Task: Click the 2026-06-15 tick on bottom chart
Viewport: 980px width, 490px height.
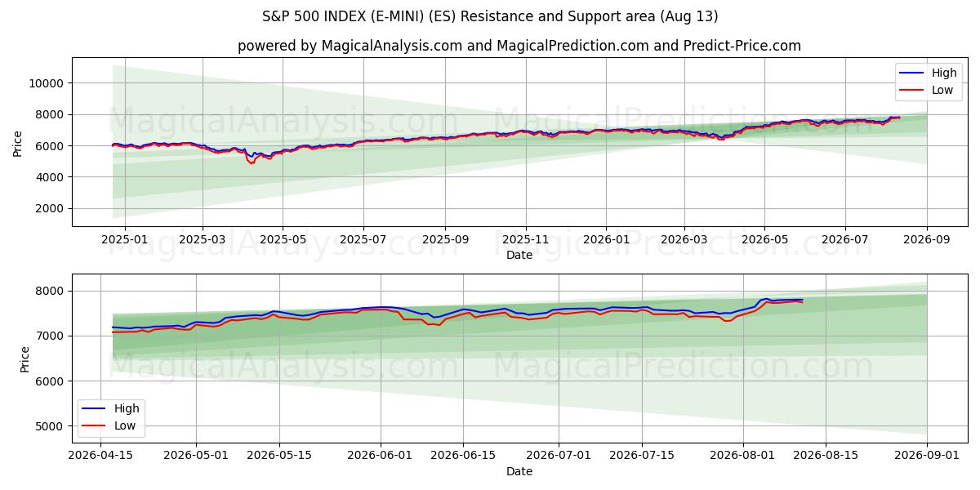Action: pos(463,456)
